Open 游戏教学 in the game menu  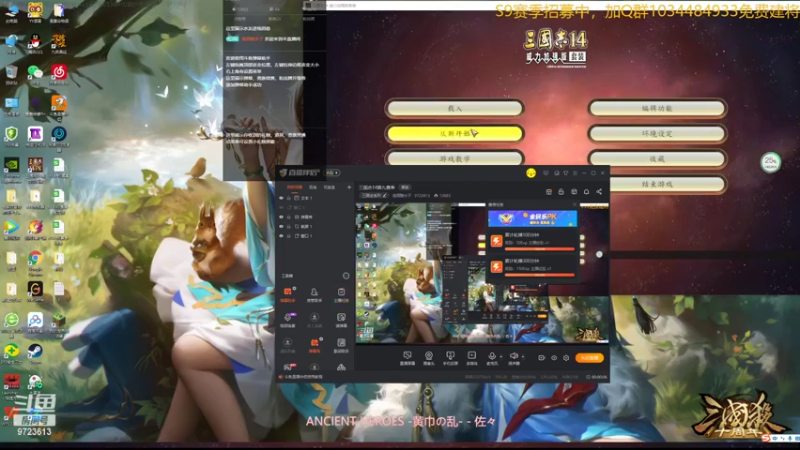click(455, 159)
